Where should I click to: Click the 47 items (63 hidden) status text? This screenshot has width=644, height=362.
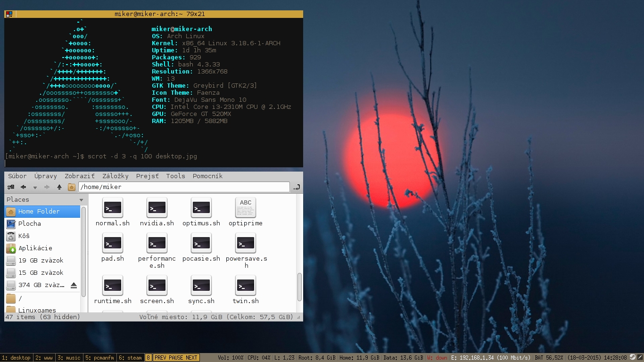click(x=42, y=317)
